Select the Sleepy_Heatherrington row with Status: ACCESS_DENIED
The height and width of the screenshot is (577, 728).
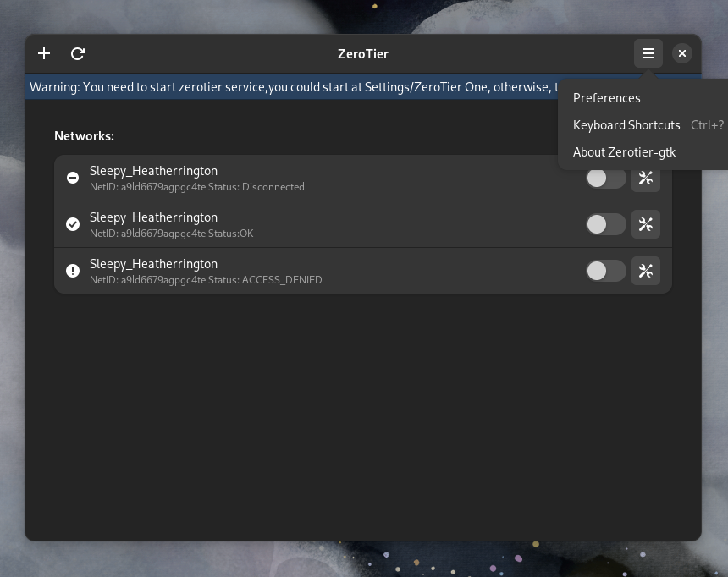point(363,271)
